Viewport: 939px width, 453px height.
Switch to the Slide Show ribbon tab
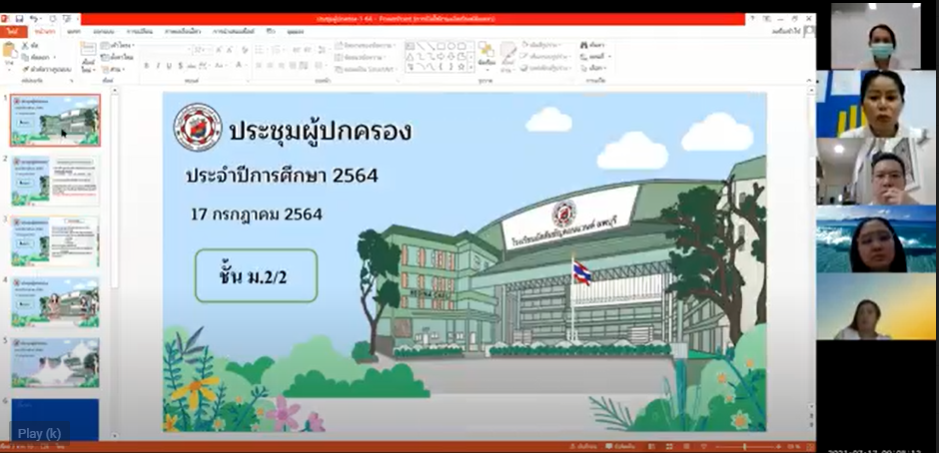pos(234,31)
